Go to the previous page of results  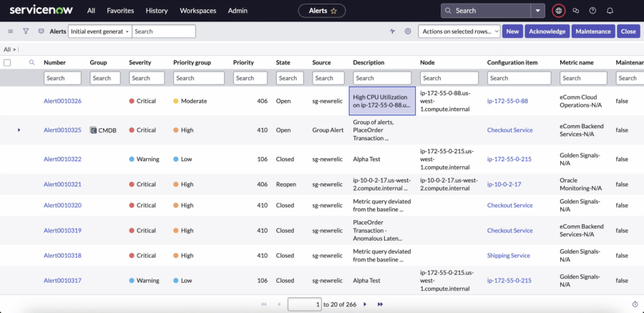pos(279,304)
